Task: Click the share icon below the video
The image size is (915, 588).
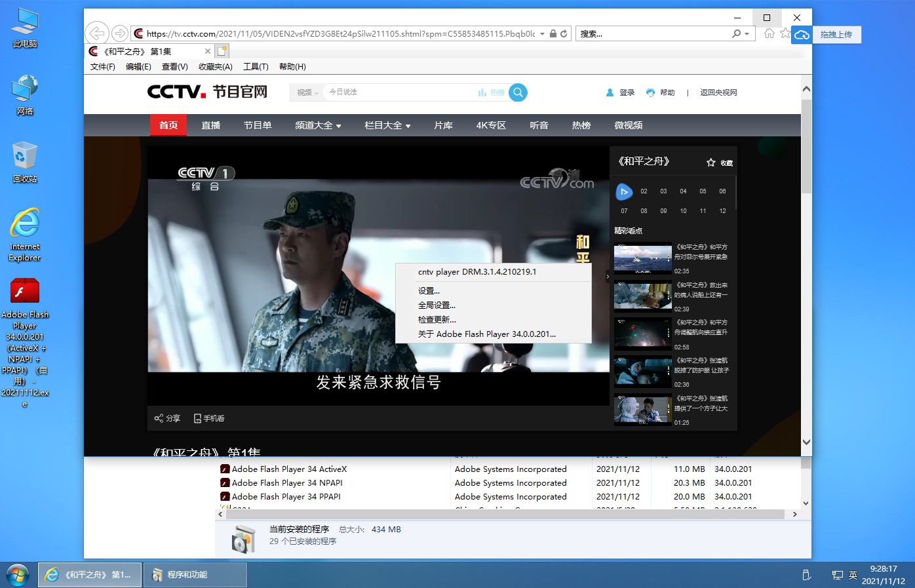Action: 159,418
